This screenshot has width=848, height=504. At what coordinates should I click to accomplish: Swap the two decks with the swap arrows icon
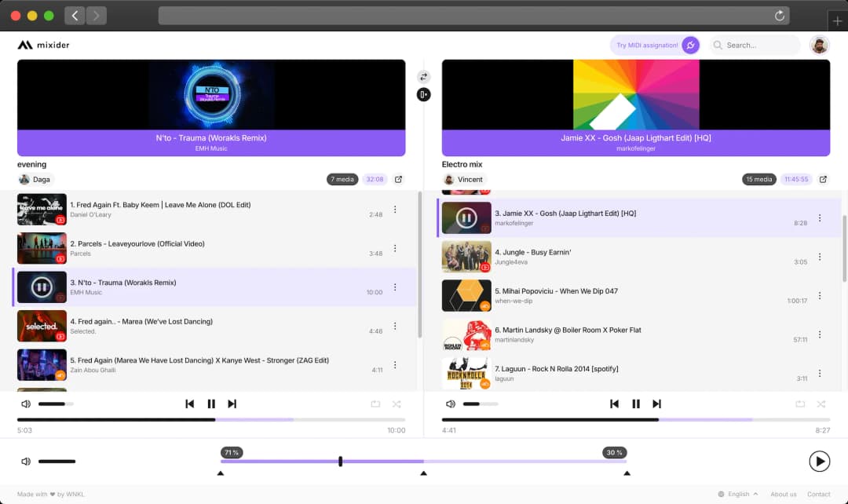tap(423, 76)
